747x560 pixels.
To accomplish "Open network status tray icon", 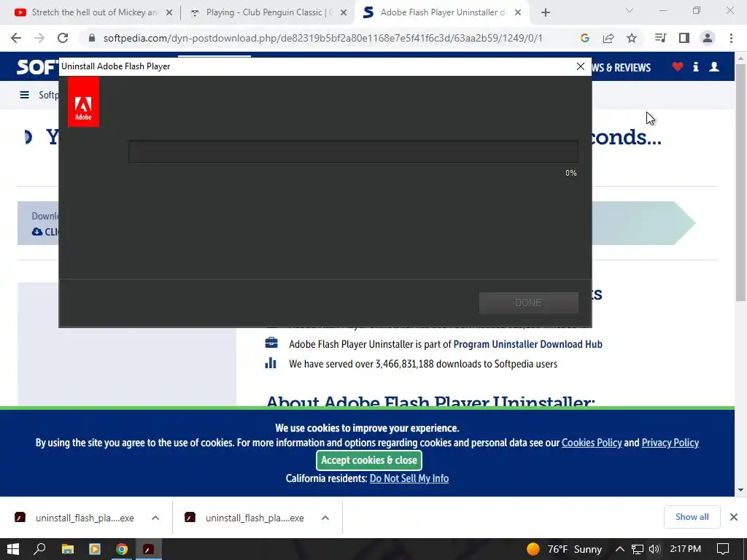I will (x=638, y=549).
